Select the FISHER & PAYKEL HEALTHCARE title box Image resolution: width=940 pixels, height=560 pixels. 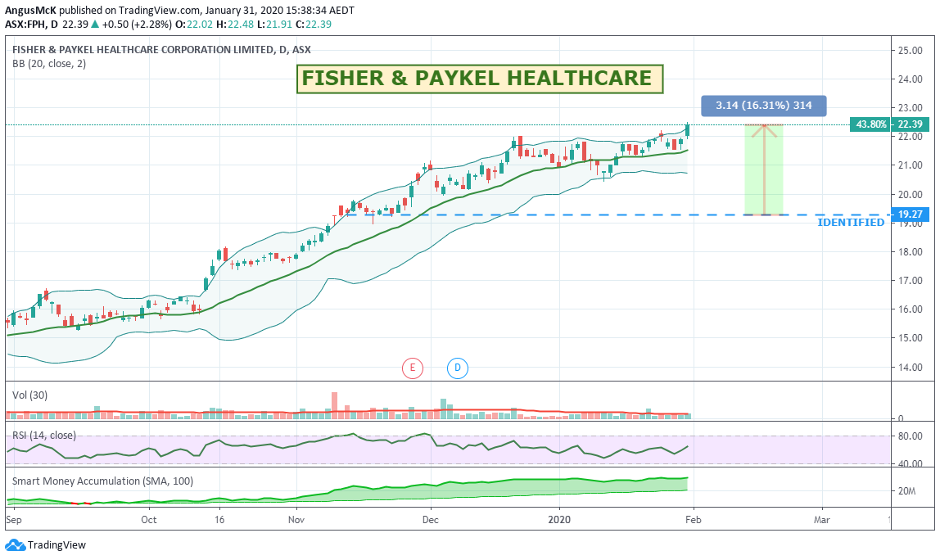480,79
